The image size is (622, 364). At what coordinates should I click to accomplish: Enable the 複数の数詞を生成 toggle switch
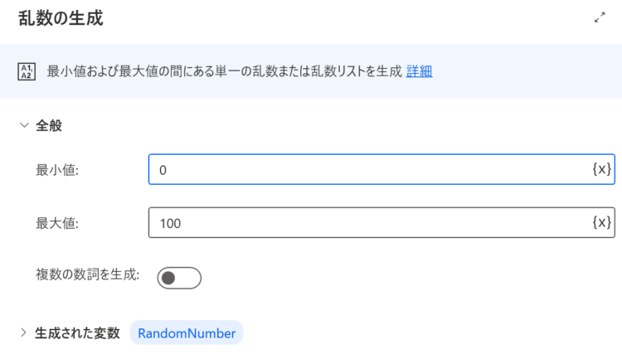(x=179, y=278)
